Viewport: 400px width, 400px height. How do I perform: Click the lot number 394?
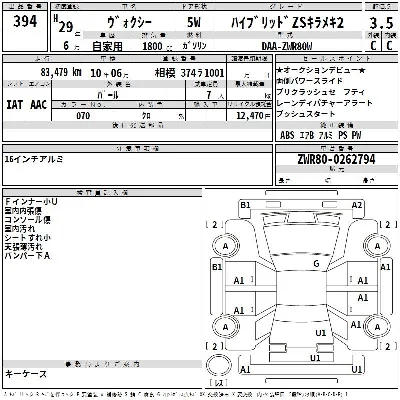25,22
